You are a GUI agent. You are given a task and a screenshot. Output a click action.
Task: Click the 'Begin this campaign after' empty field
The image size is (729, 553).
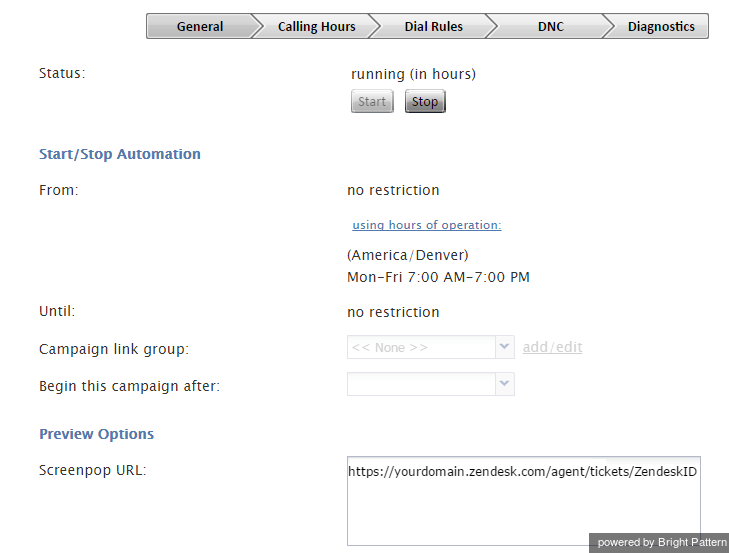click(421, 384)
